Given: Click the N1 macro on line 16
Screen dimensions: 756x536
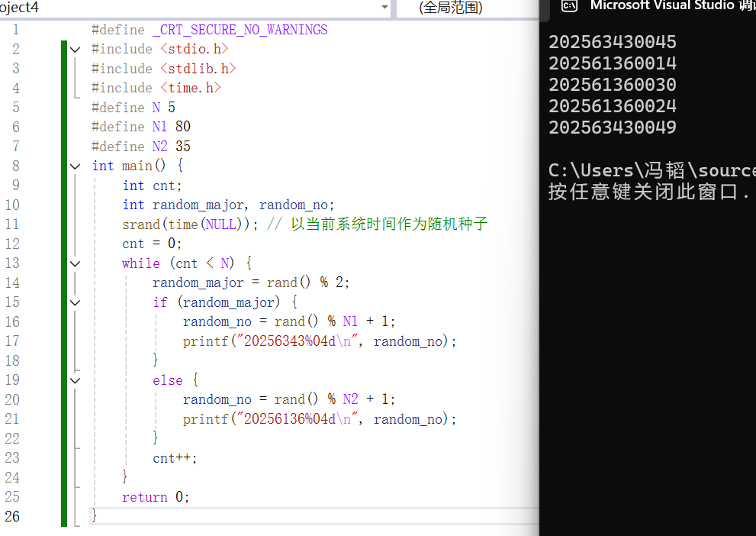Looking at the screenshot, I should click(350, 321).
